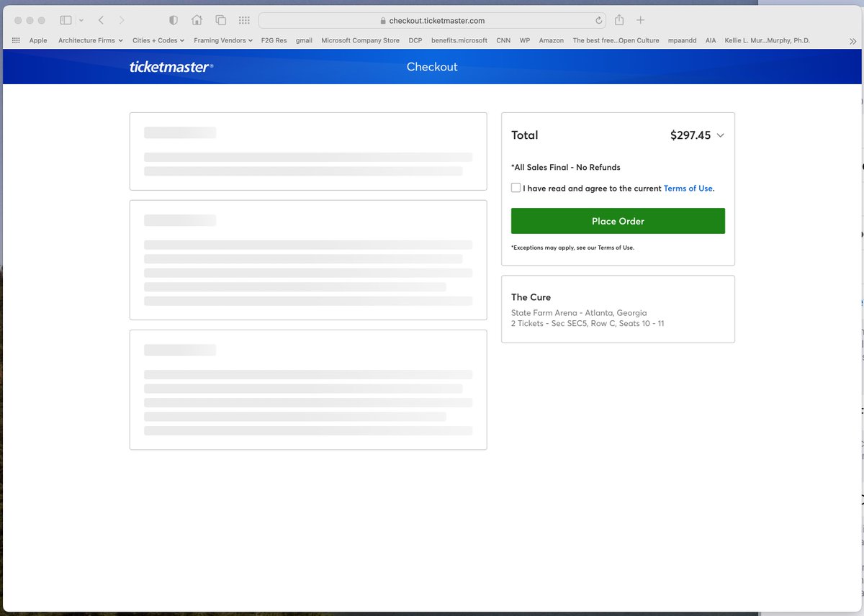The width and height of the screenshot is (864, 616).
Task: Show the tab overview icon
Action: 220,20
